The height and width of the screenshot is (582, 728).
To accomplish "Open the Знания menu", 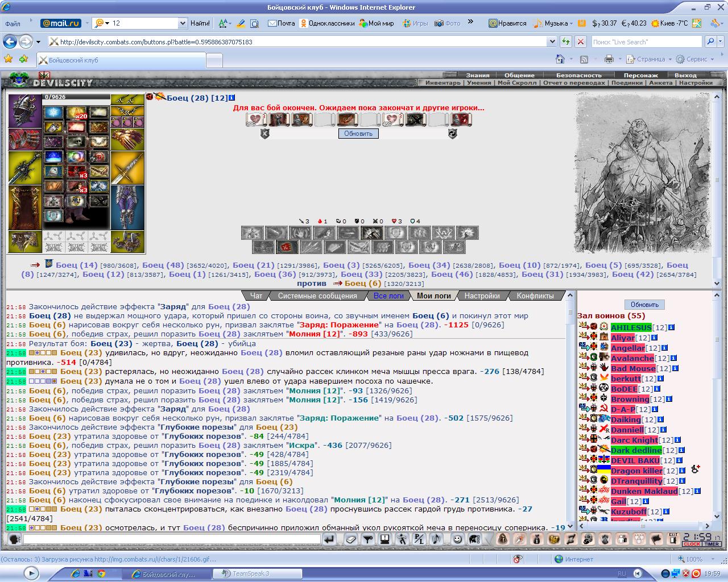I will pos(478,75).
